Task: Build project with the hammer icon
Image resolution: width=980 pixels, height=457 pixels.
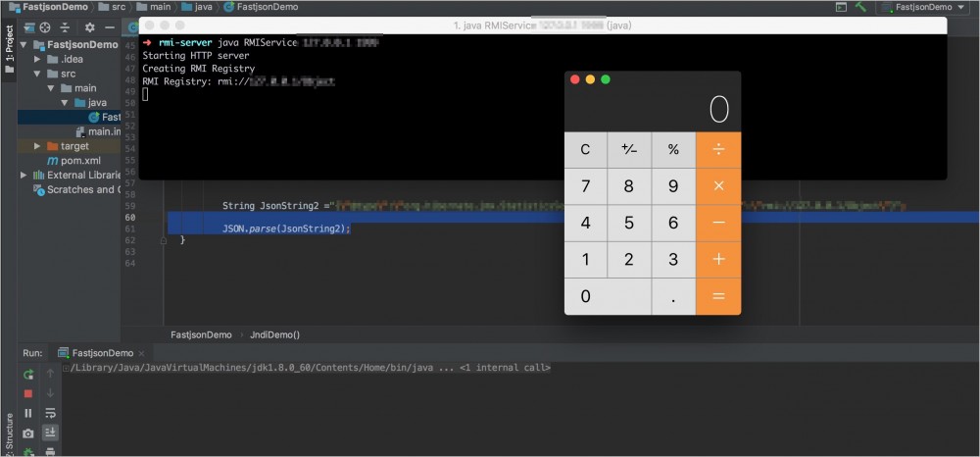Action: 860,7
